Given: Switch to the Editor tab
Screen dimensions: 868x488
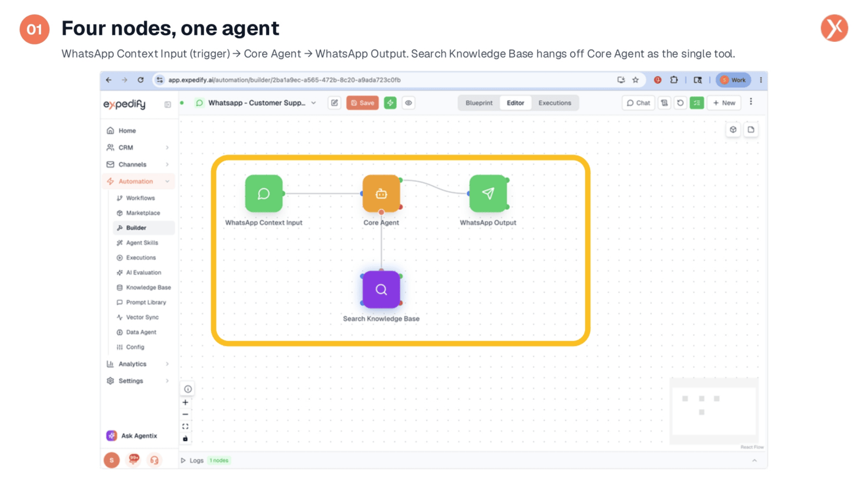Looking at the screenshot, I should click(515, 102).
